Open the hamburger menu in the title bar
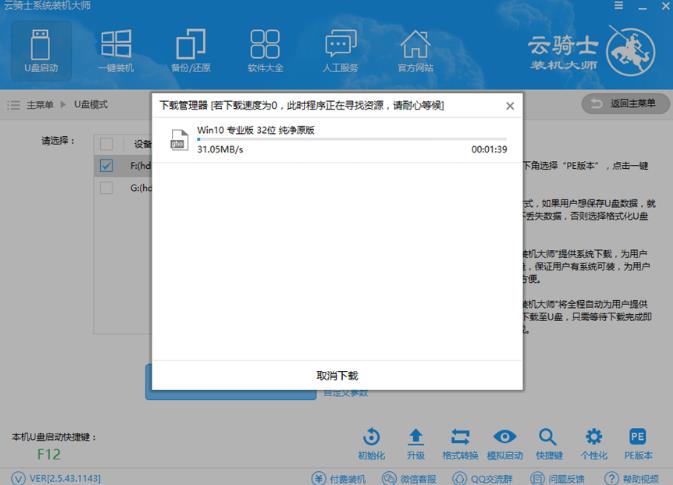673x485 pixels. coord(618,6)
